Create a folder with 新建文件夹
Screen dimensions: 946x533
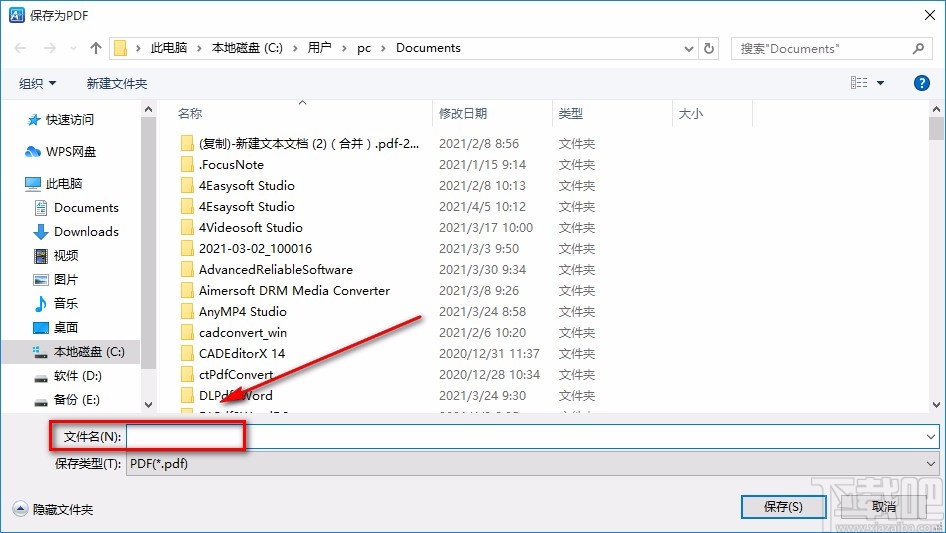click(116, 83)
